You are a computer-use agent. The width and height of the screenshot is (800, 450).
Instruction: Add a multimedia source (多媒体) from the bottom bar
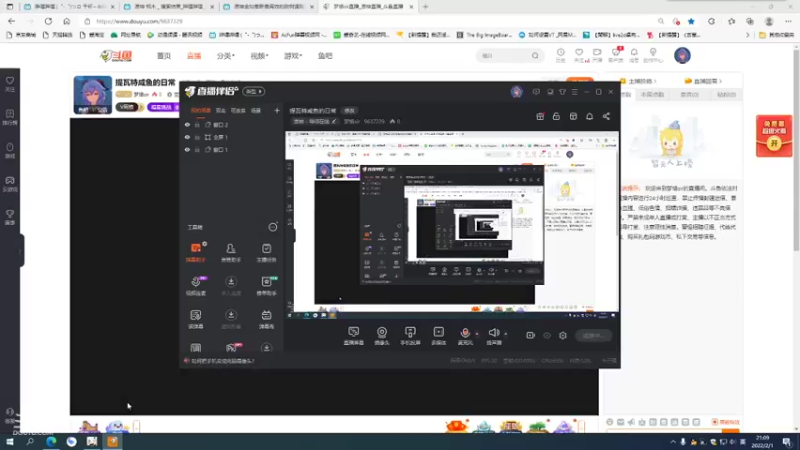tap(439, 336)
